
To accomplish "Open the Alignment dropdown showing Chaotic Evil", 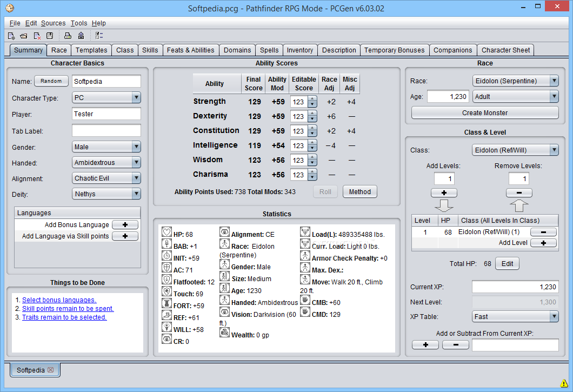I will point(106,178).
